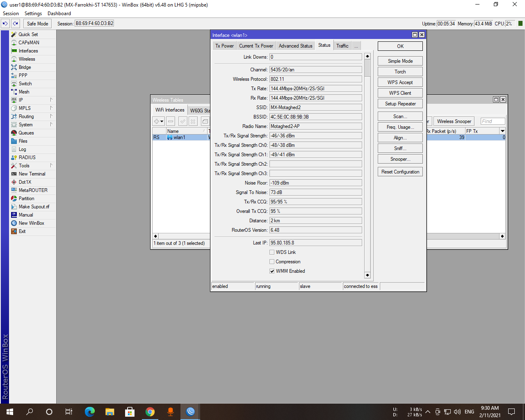Open add (+) dropdown in Wireless Tables
Image resolution: width=525 pixels, height=420 pixels.
(x=159, y=121)
